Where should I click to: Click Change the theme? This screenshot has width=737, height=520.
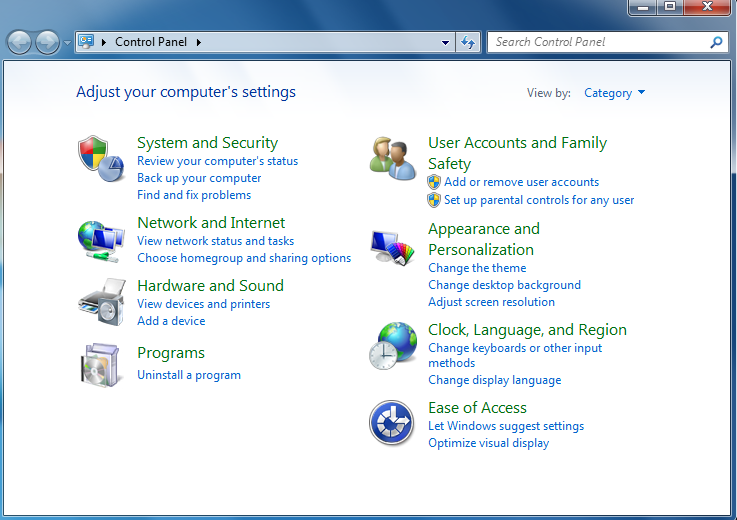(x=477, y=268)
